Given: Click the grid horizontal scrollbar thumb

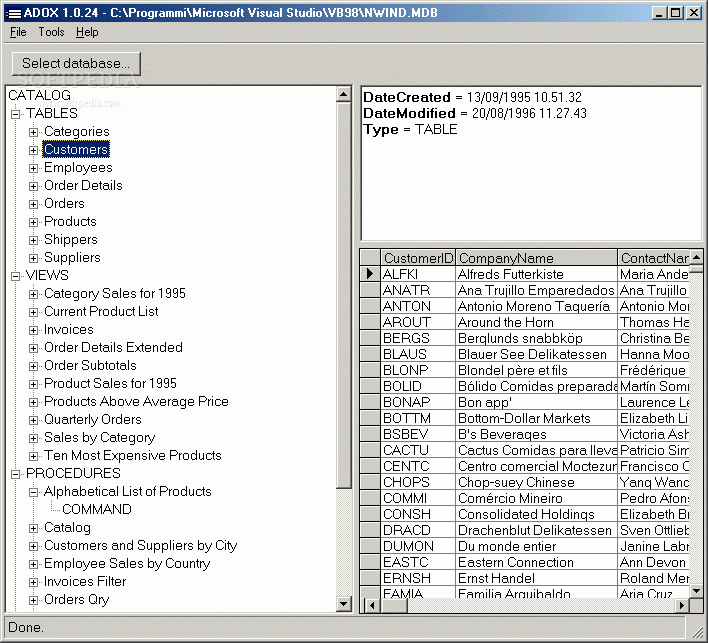Looking at the screenshot, I should (x=393, y=606).
